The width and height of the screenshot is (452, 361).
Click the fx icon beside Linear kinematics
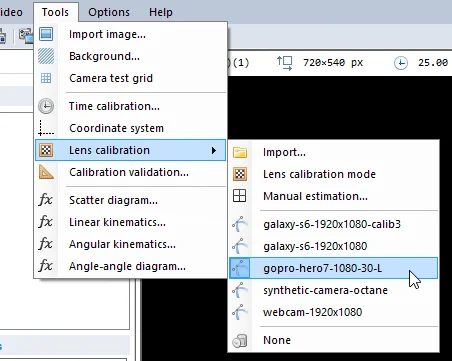pyautogui.click(x=46, y=222)
